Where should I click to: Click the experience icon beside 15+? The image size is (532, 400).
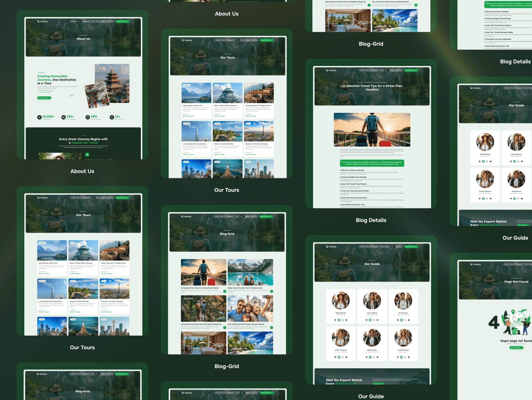(x=112, y=117)
